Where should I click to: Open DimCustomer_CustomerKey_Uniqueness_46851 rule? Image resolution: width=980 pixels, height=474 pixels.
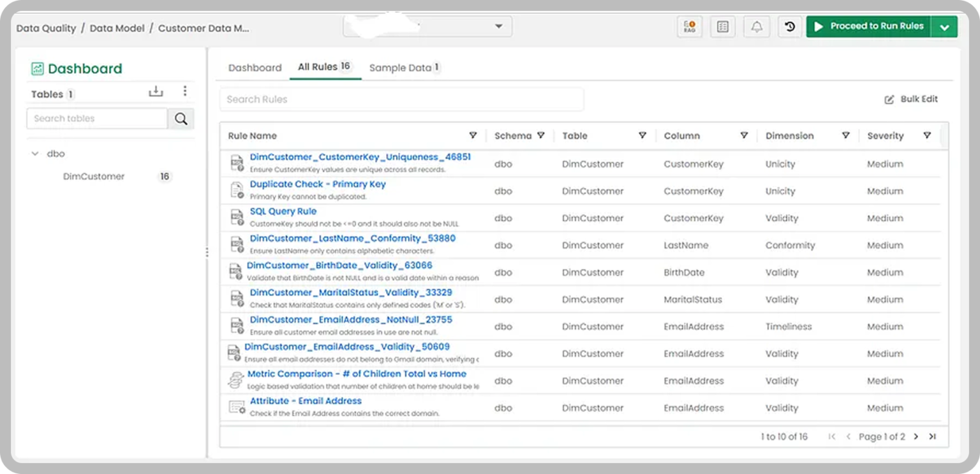360,157
